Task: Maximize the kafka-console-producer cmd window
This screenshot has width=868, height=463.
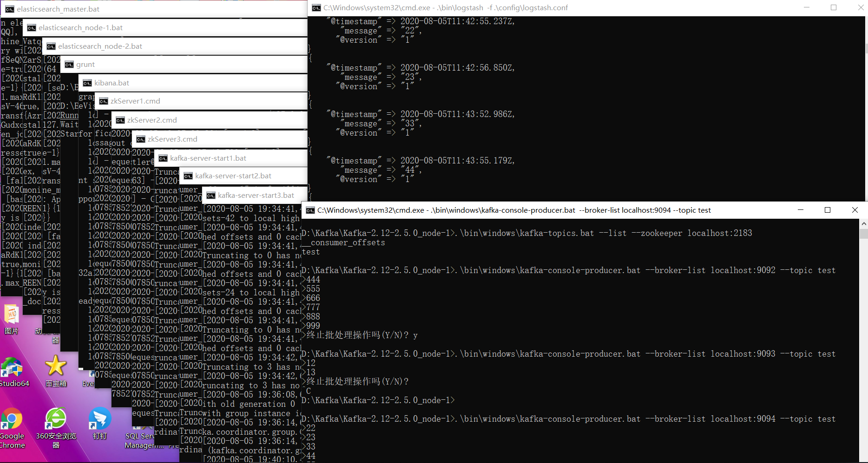Action: 828,210
